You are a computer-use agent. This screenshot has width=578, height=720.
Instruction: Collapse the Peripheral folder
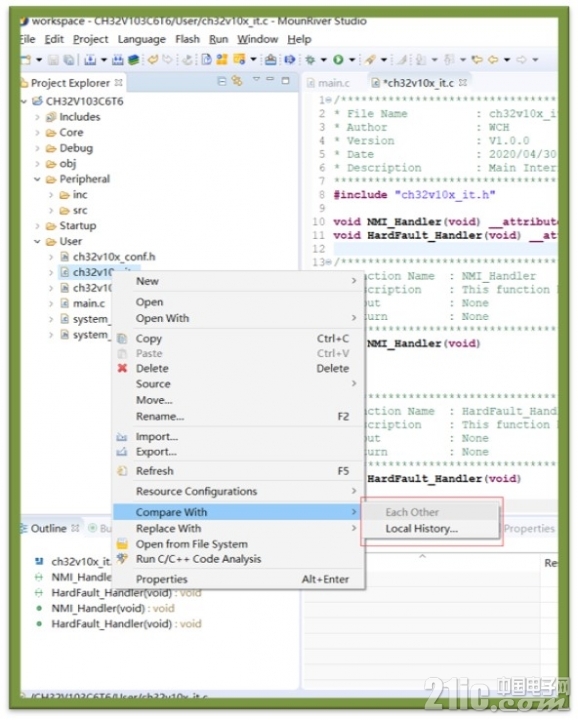click(37, 179)
